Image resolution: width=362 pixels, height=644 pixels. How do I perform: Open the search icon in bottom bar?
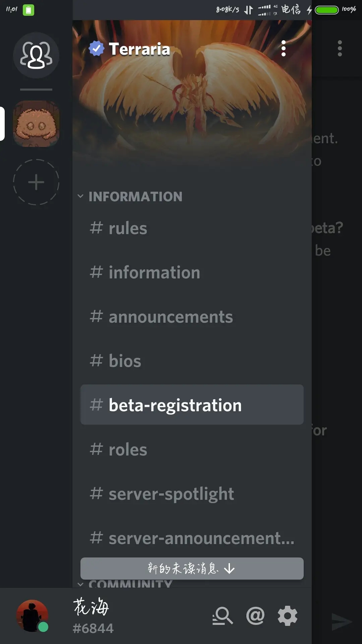(223, 616)
